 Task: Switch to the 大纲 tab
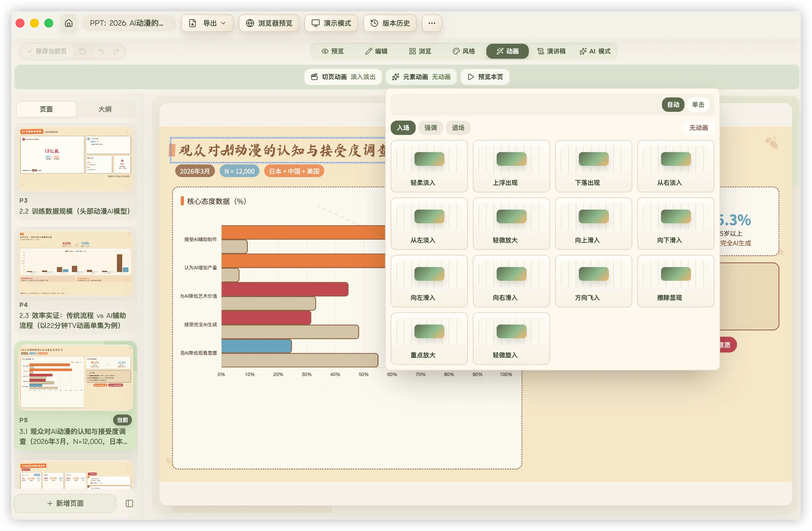(x=105, y=109)
